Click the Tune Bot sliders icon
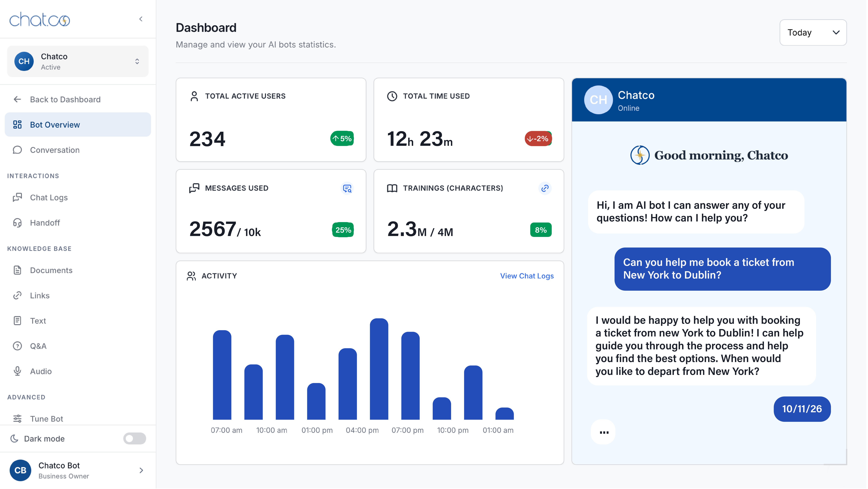 17,419
